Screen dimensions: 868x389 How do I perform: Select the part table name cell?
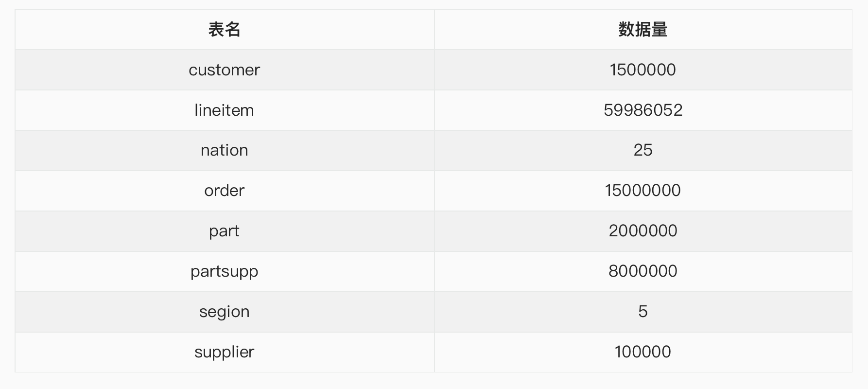click(224, 231)
